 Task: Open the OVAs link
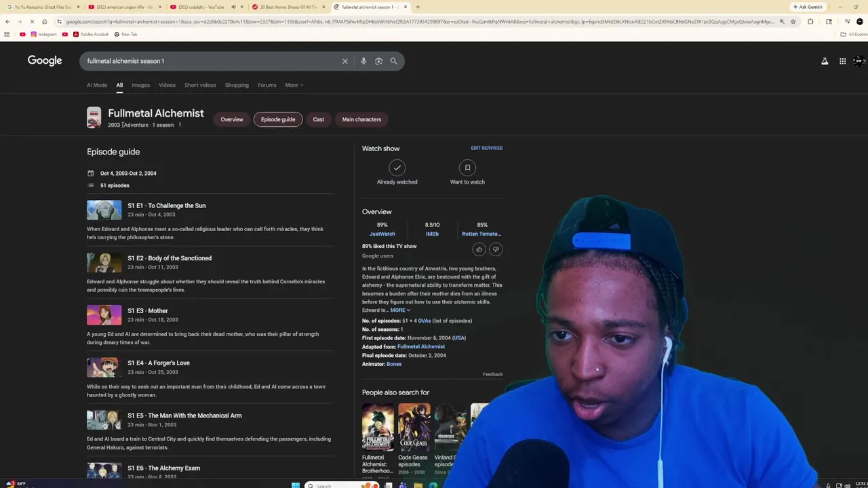(x=425, y=321)
